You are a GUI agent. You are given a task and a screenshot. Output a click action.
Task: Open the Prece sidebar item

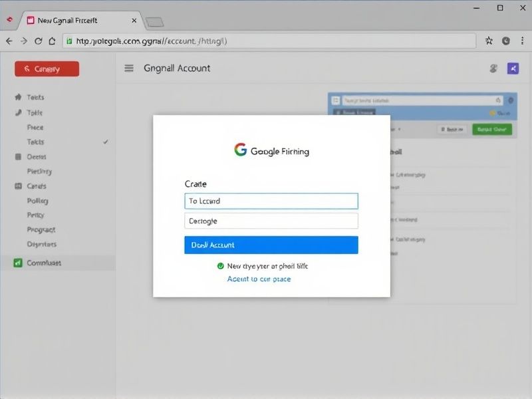click(35, 128)
